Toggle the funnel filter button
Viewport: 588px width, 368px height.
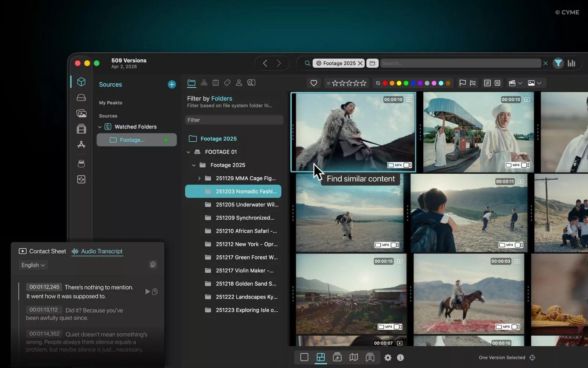[x=558, y=63]
